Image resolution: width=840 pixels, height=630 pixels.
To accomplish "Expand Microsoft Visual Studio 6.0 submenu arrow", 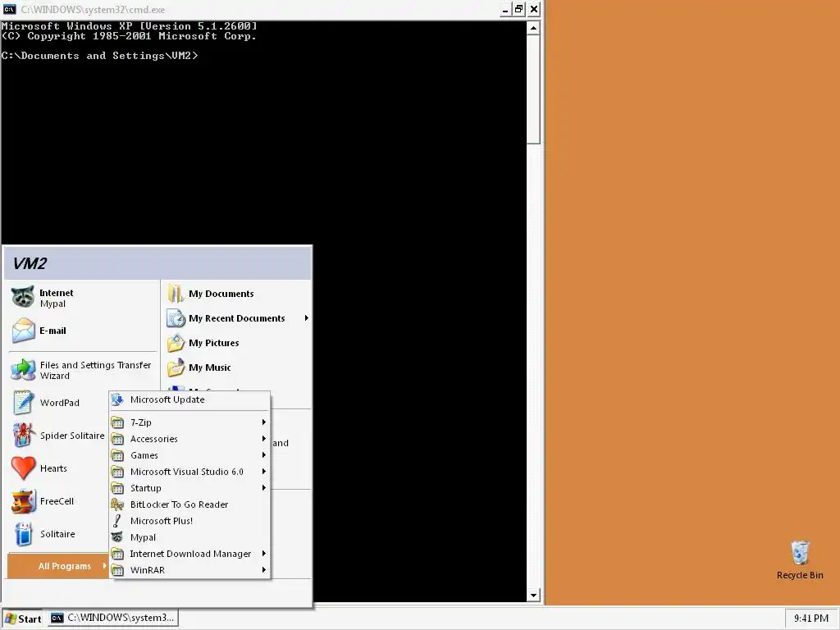I will [264, 472].
